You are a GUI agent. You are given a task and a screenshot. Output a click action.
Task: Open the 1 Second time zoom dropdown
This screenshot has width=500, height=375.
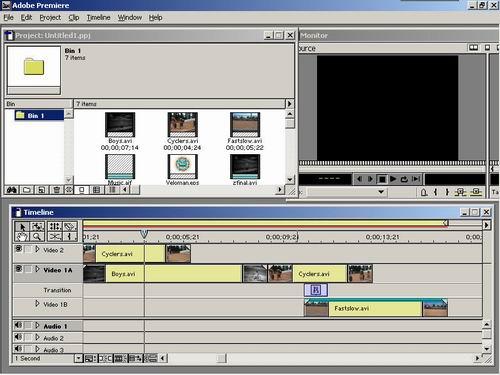(x=79, y=359)
